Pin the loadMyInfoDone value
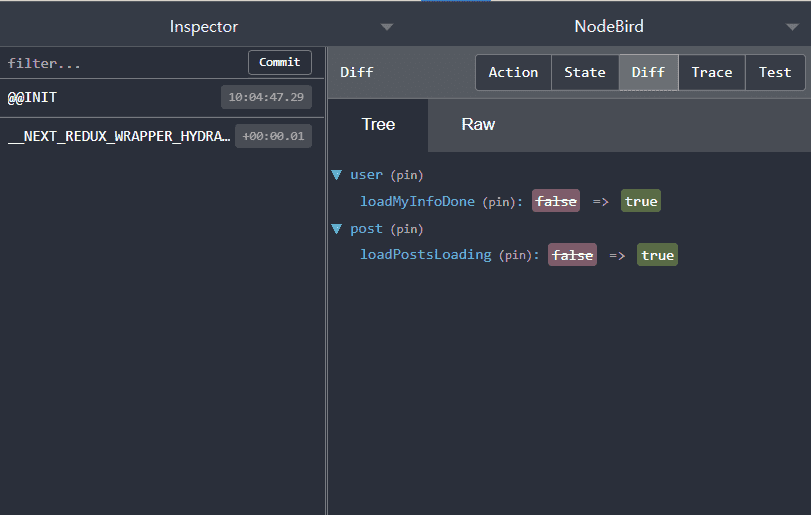 (x=498, y=202)
